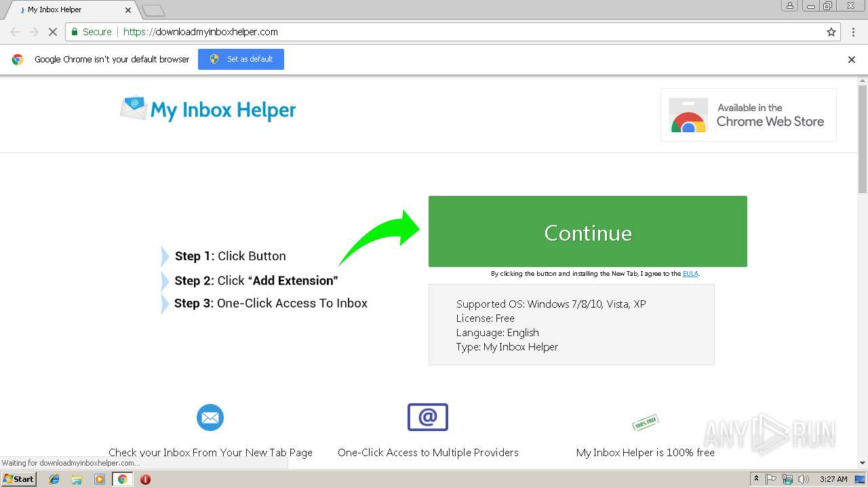Click the @ multiple providers icon
Viewport: 868px width, 488px height.
click(x=428, y=417)
